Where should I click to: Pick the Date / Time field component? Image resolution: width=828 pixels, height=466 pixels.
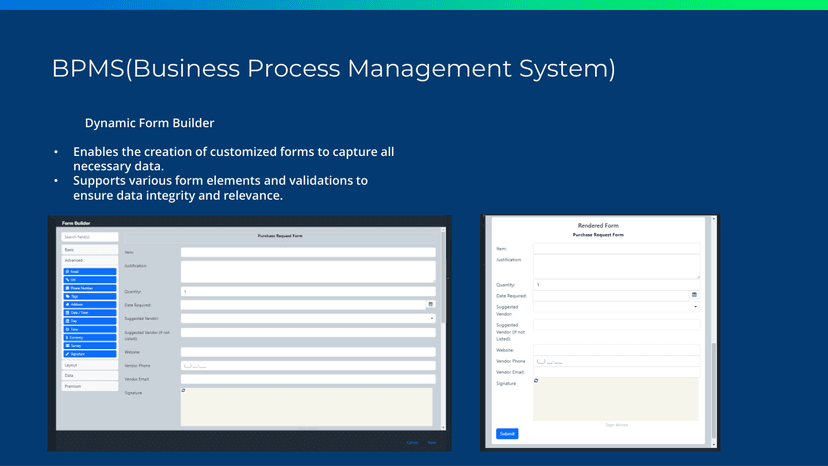pos(89,313)
